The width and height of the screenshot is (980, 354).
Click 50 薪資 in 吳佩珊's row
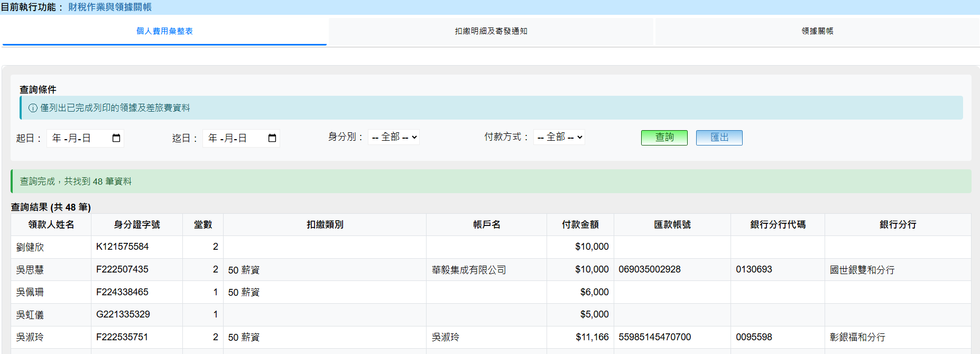tap(244, 292)
